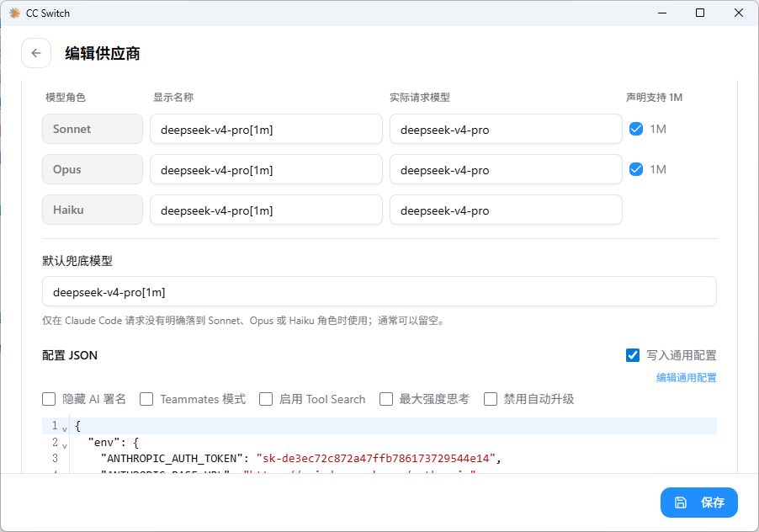Click the 默认兜底模型 input field

tap(379, 291)
